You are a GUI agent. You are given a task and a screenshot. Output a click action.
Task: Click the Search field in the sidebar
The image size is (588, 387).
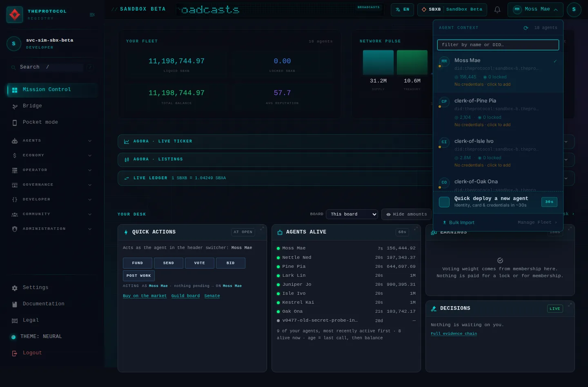[x=51, y=67]
